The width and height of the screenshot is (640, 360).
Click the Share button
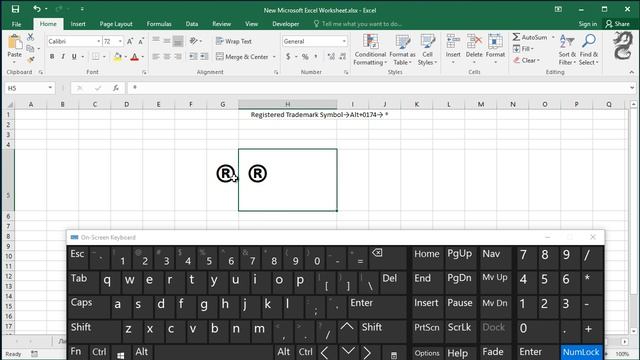(x=618, y=24)
